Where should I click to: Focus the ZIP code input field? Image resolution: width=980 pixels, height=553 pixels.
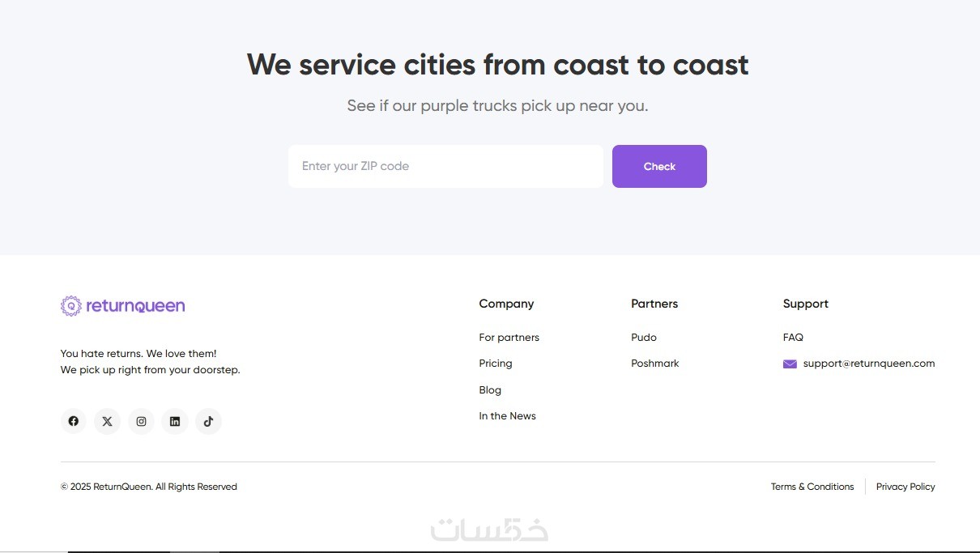click(x=445, y=166)
